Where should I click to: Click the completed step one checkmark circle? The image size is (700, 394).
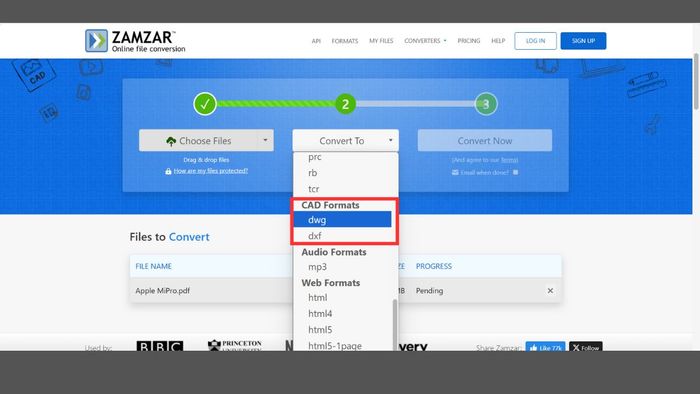click(x=205, y=104)
